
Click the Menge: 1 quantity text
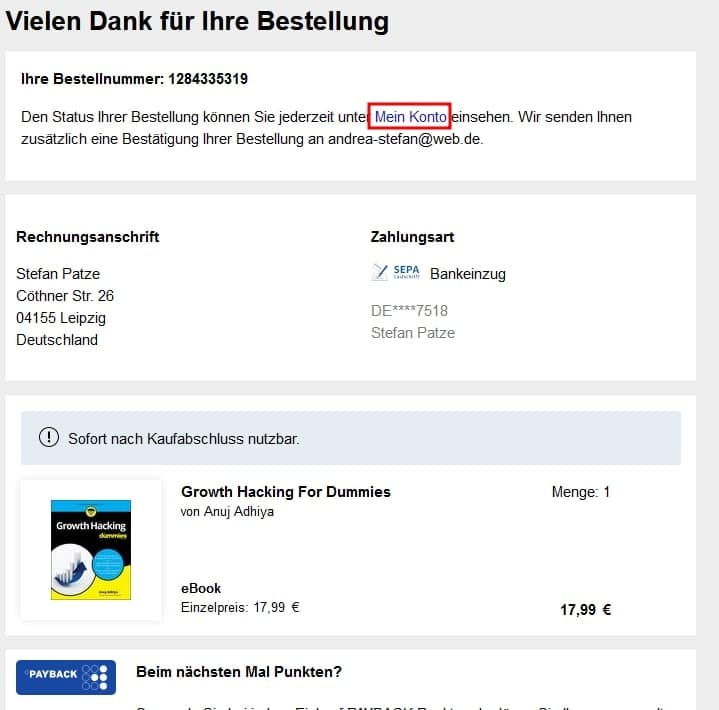point(581,492)
